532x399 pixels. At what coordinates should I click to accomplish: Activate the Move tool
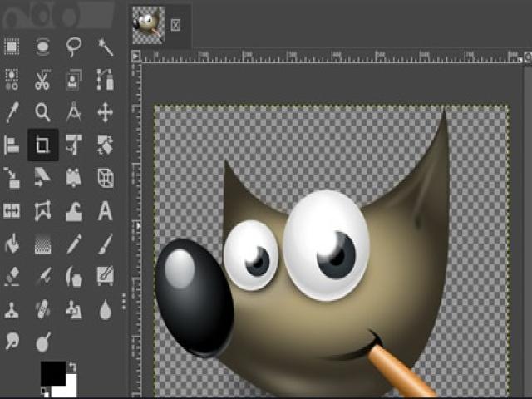click(x=106, y=112)
